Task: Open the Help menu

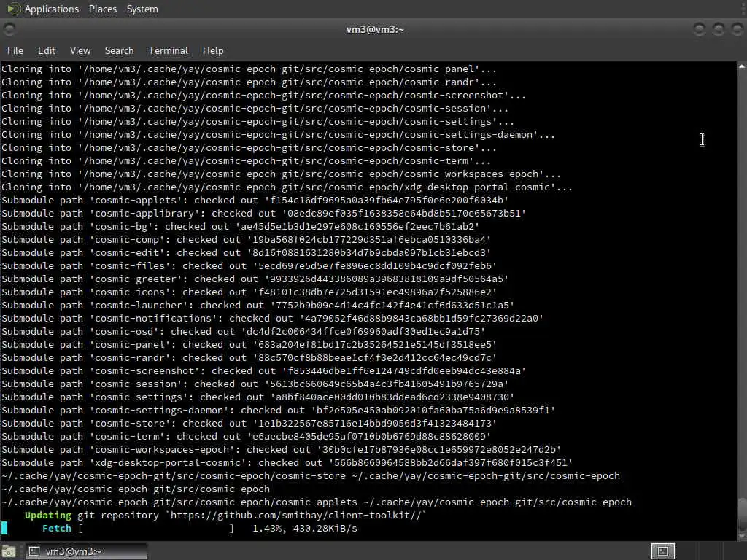Action: 213,50
